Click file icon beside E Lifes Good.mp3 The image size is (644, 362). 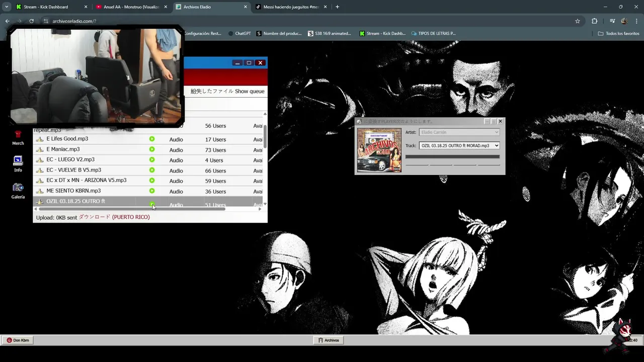point(40,139)
